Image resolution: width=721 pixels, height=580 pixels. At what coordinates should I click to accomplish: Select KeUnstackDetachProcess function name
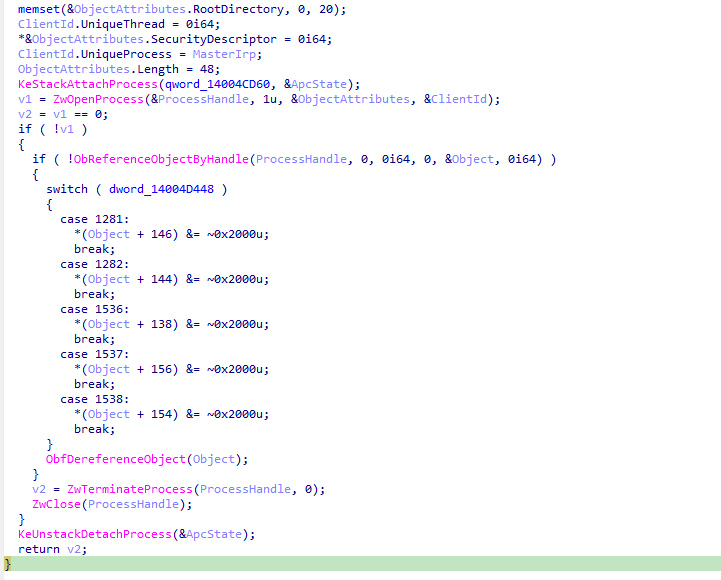95,534
